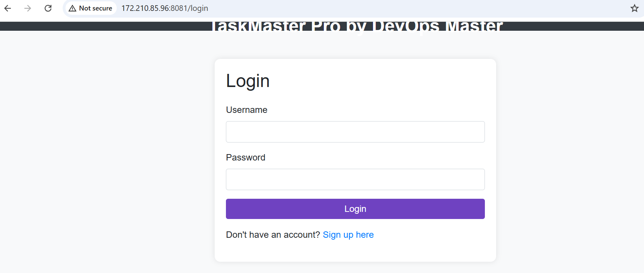Image resolution: width=644 pixels, height=273 pixels.
Task: Click the dark navigation bar at top
Action: click(113, 25)
